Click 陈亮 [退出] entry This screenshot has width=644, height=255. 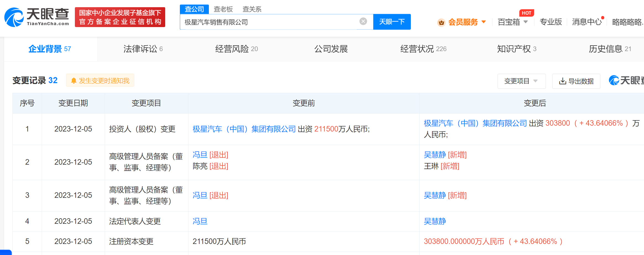(x=210, y=166)
